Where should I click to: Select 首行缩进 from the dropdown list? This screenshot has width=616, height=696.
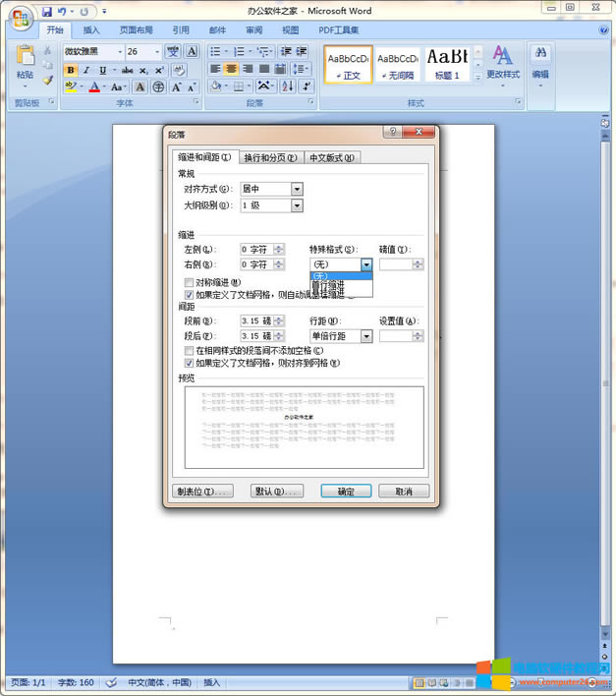pyautogui.click(x=329, y=285)
